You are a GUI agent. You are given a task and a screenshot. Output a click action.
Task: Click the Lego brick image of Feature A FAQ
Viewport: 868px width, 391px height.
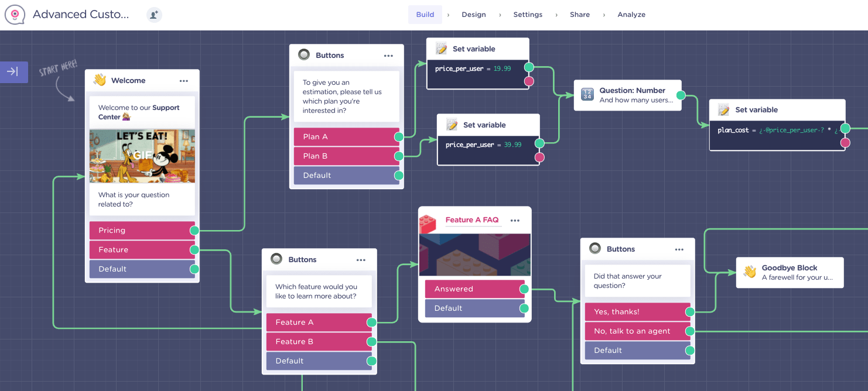pos(475,255)
